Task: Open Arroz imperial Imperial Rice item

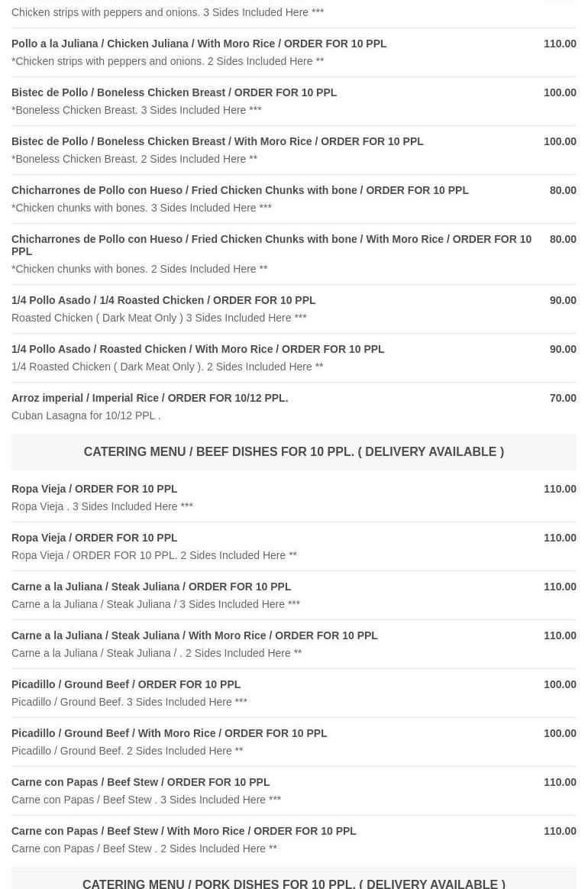Action: pyautogui.click(x=150, y=399)
